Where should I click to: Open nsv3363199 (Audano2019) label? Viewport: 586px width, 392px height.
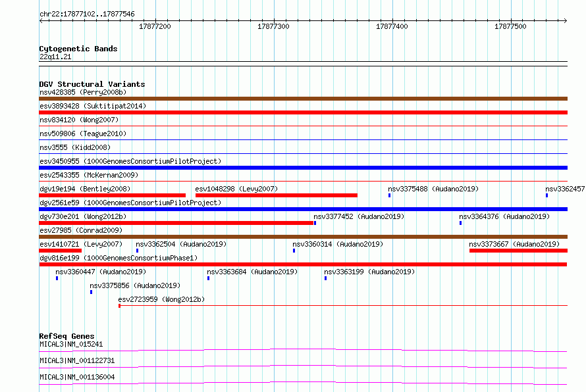coord(369,272)
